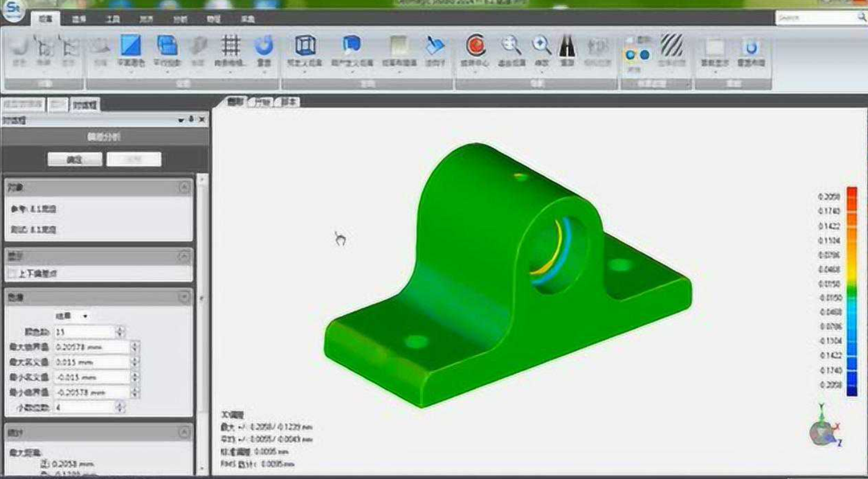This screenshot has height=479, width=868.
Task: Click the green band in the color legend
Action: tap(851, 291)
